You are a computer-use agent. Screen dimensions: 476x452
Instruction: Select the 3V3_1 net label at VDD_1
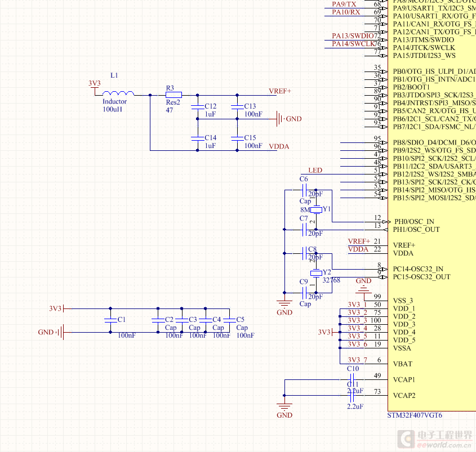(357, 305)
